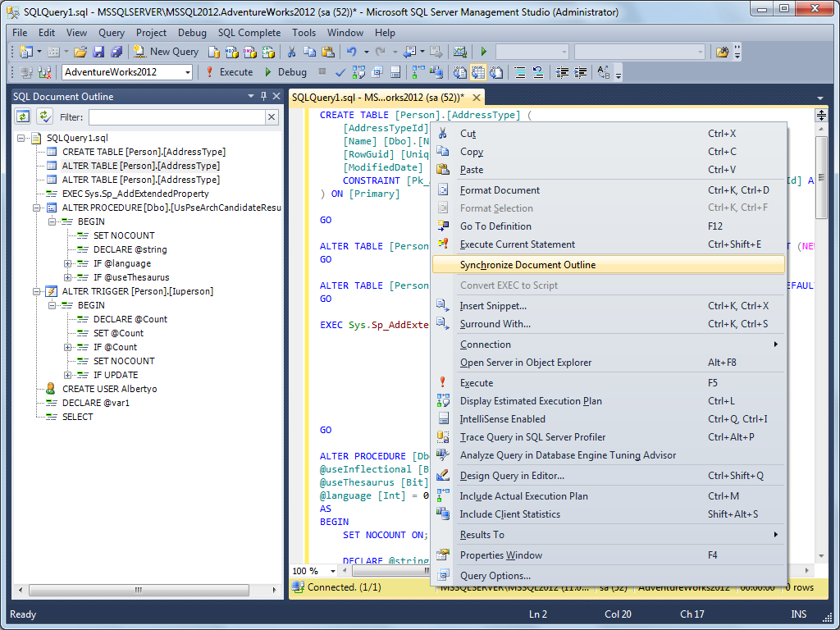
Task: Pin the SQL Document Outline panel
Action: tap(263, 96)
